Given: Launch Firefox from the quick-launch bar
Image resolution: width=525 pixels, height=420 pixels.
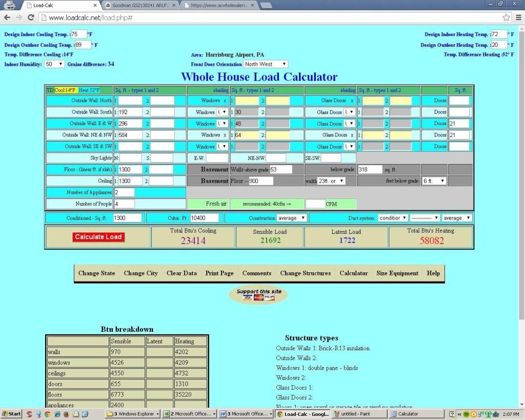Looking at the screenshot, I should (66, 414).
